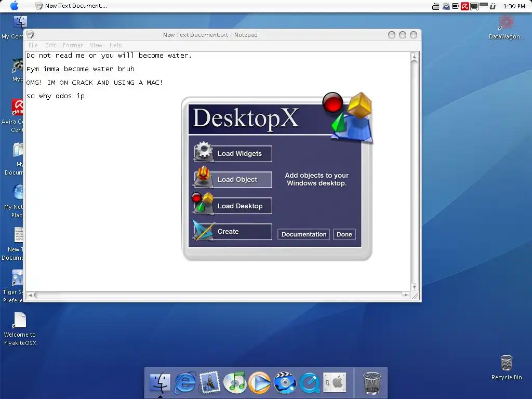532x399 pixels.
Task: Open System Preferences Apple dock icon
Action: (335, 382)
